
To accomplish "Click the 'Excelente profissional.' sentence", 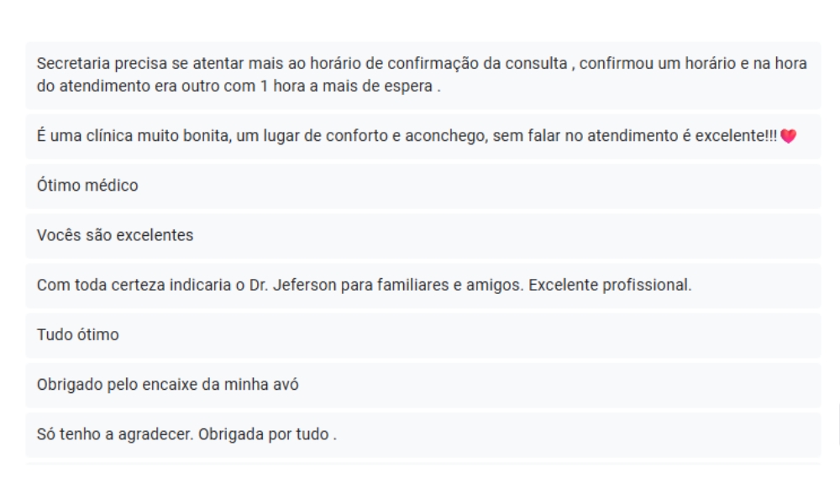I will click(610, 285).
